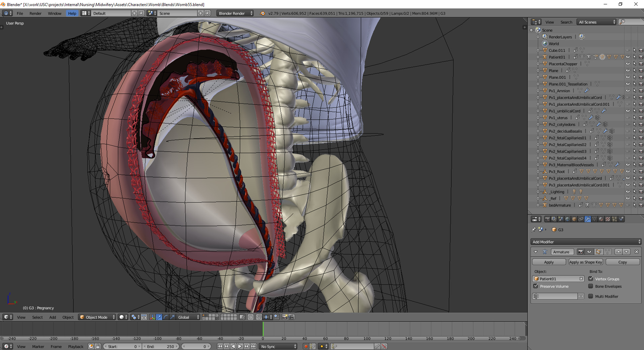Open the Modifiers properties tab wrench icon
Image resolution: width=644 pixels, height=350 pixels.
pyautogui.click(x=588, y=219)
